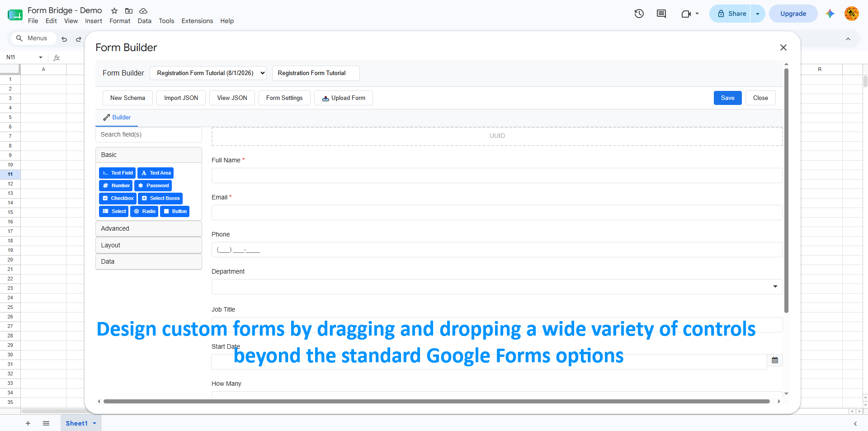Image resolution: width=868 pixels, height=431 pixels.
Task: Open the Data menu
Action: click(145, 21)
